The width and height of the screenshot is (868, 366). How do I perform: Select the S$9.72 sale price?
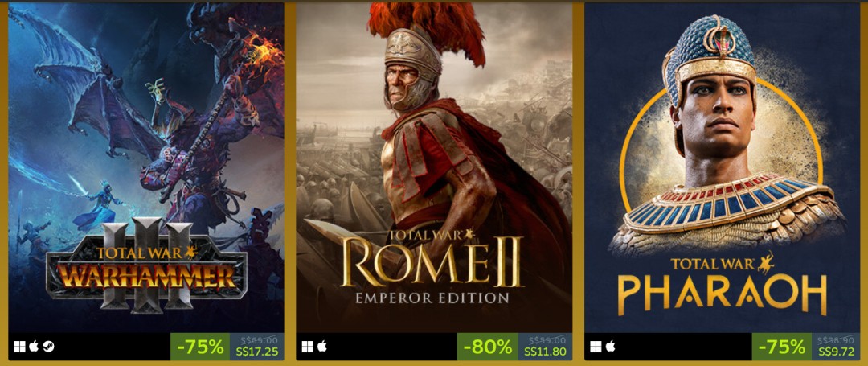836,352
